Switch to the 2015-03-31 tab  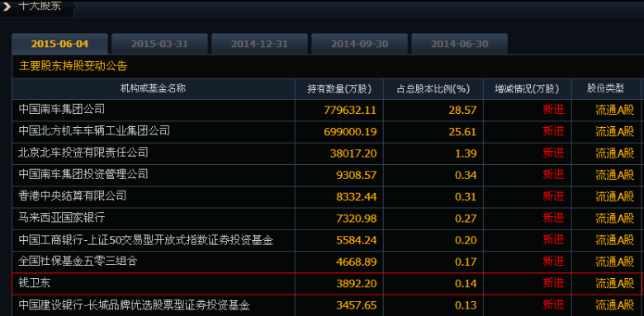click(160, 44)
